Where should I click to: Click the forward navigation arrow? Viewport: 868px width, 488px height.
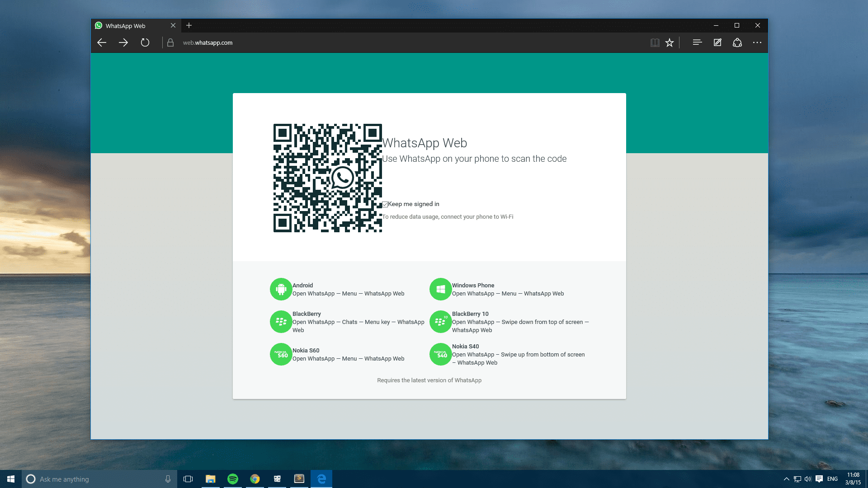pos(123,42)
